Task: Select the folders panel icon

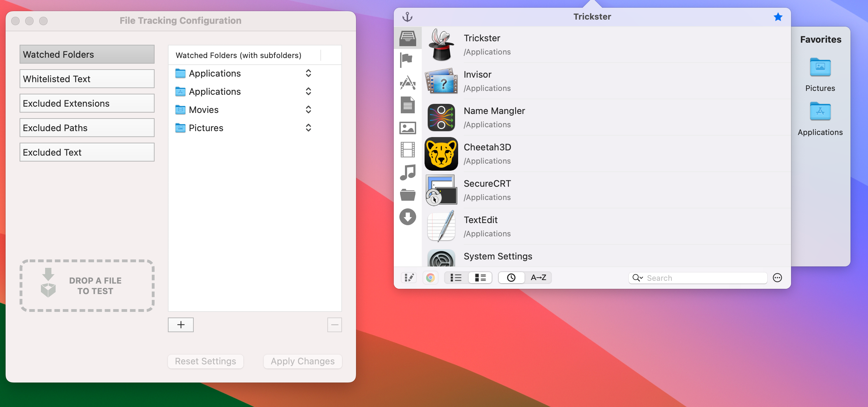Action: (x=408, y=194)
